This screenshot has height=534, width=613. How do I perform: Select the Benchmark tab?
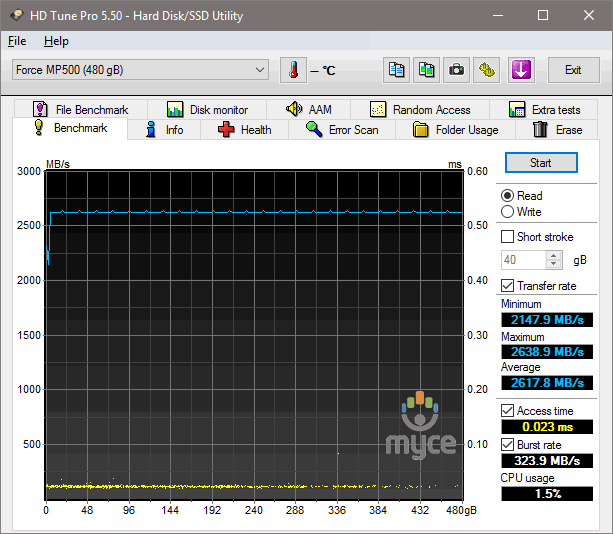[70, 128]
